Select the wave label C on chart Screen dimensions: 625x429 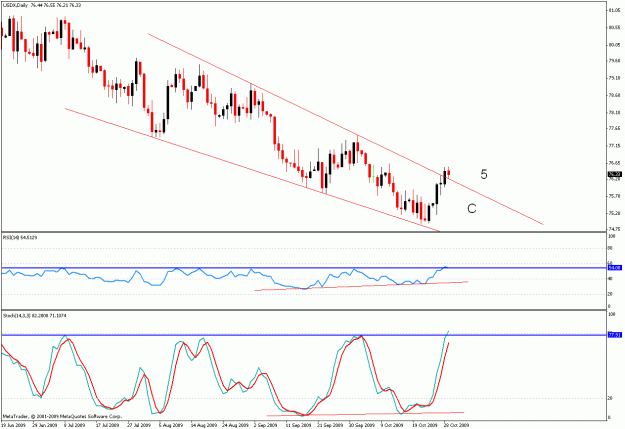pyautogui.click(x=472, y=209)
